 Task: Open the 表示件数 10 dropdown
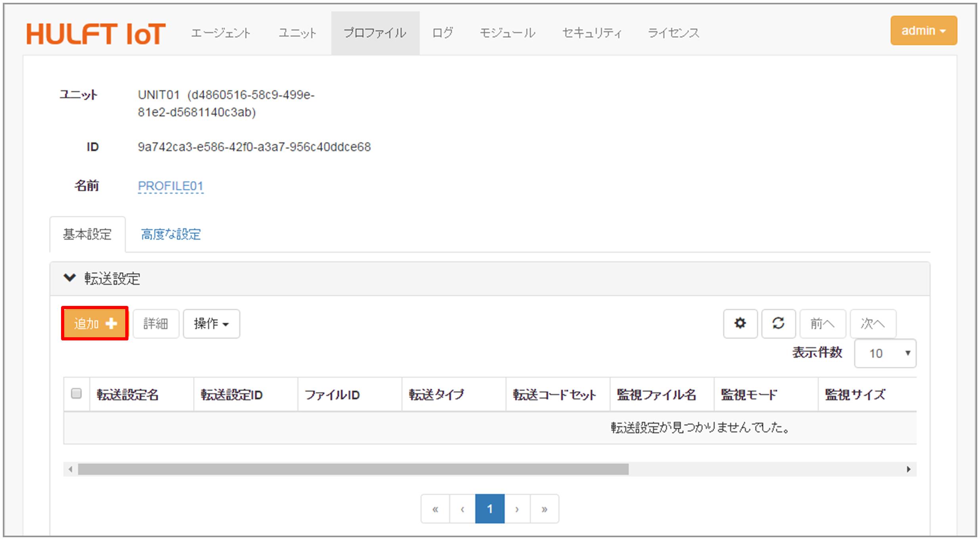click(x=885, y=353)
